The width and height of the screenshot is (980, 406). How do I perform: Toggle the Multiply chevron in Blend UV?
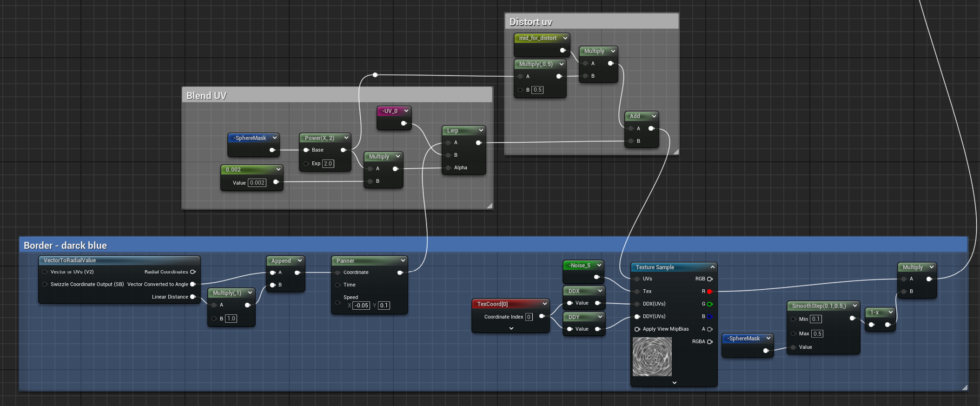(397, 157)
